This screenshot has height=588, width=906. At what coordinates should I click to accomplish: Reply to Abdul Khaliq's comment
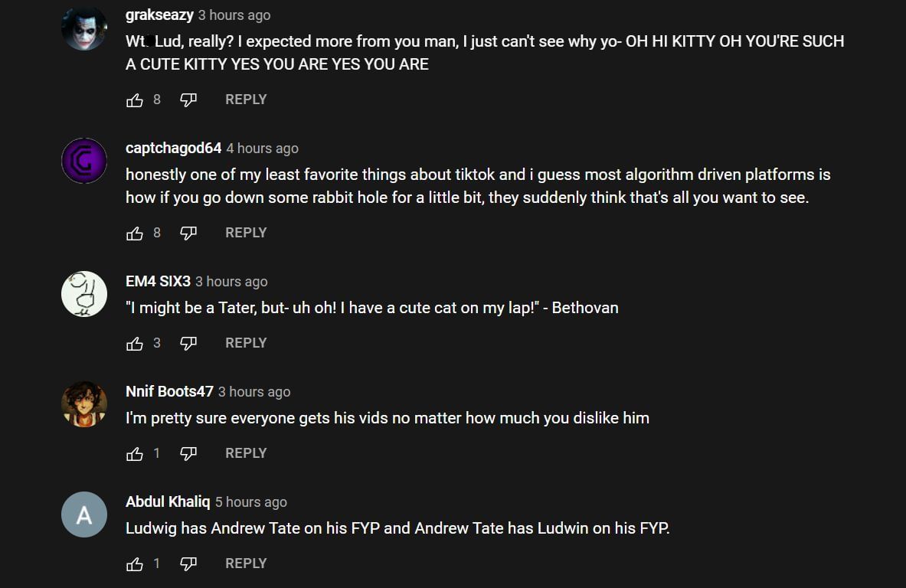(246, 563)
